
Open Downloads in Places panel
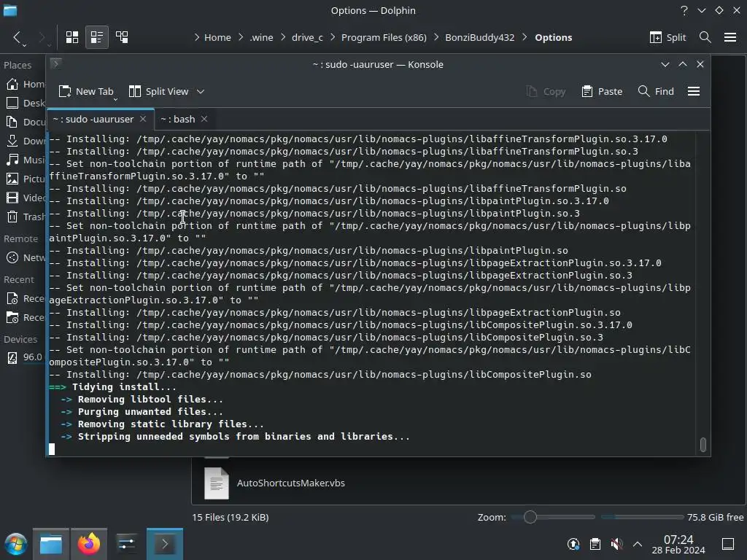tap(25, 141)
